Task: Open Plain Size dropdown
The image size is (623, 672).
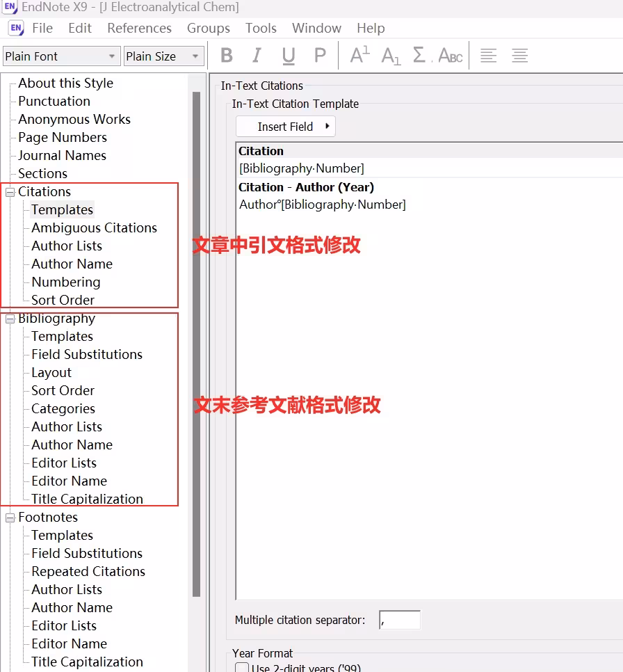Action: (x=163, y=56)
